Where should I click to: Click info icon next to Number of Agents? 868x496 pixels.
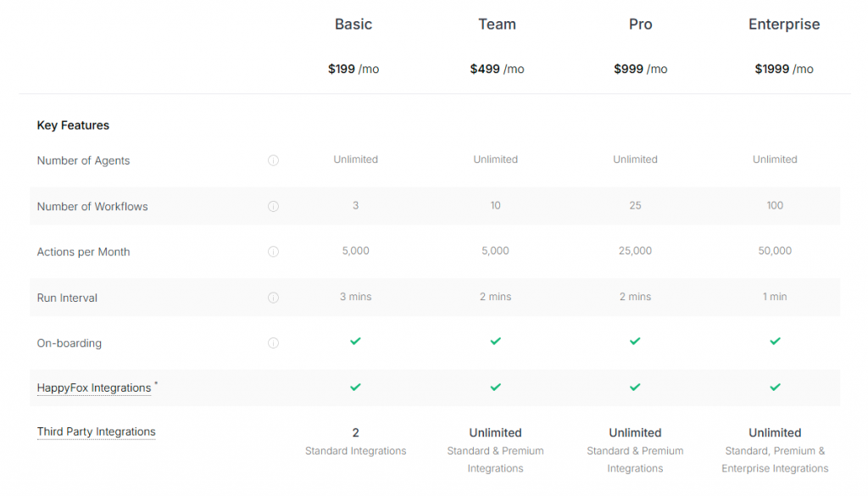tap(273, 160)
